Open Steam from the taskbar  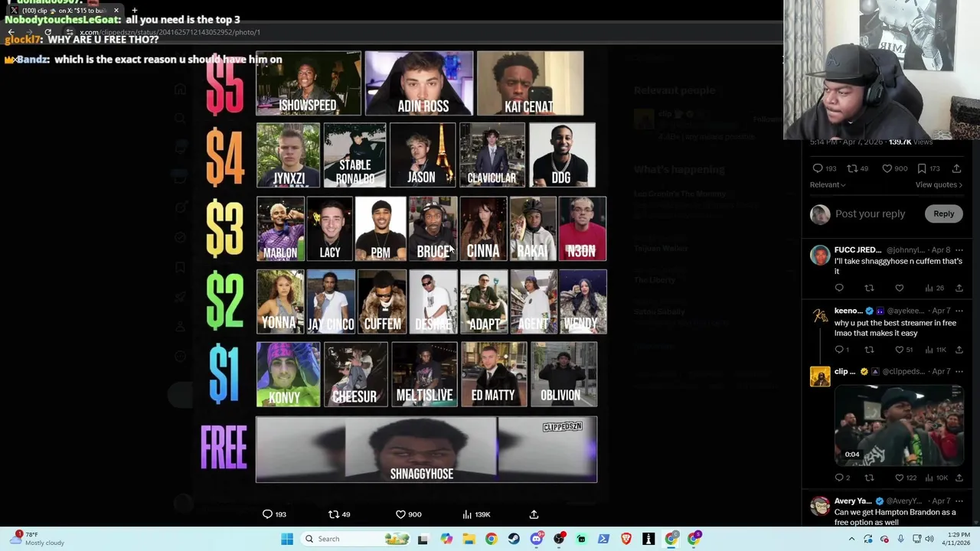[x=514, y=539]
